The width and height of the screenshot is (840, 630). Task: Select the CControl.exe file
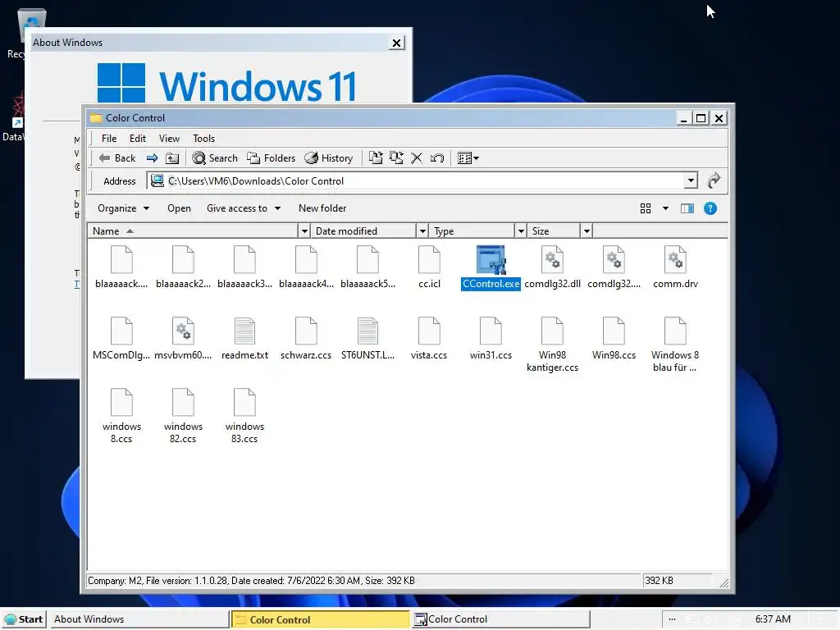(491, 268)
